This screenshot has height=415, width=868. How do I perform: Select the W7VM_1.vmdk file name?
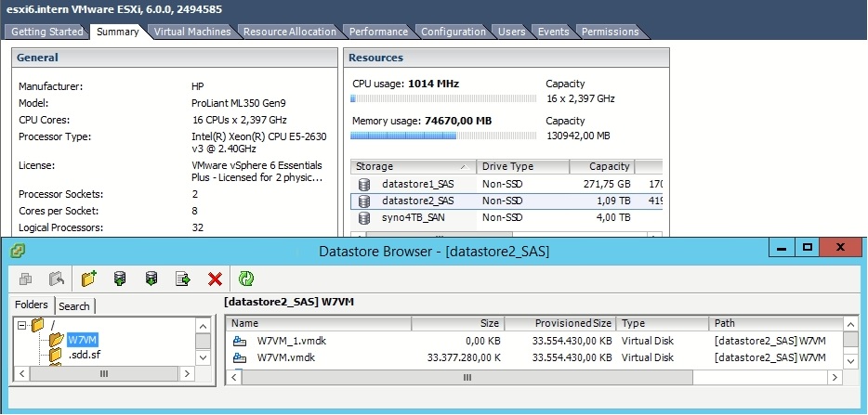291,341
